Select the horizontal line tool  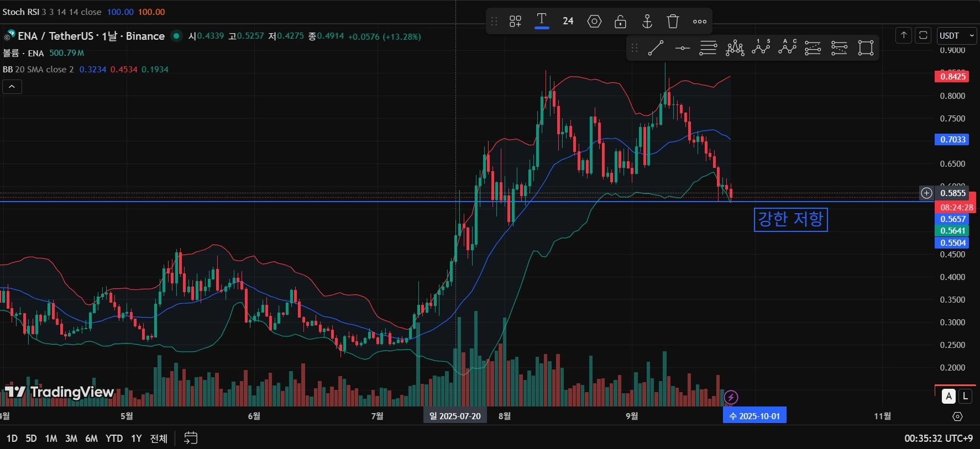pos(682,48)
